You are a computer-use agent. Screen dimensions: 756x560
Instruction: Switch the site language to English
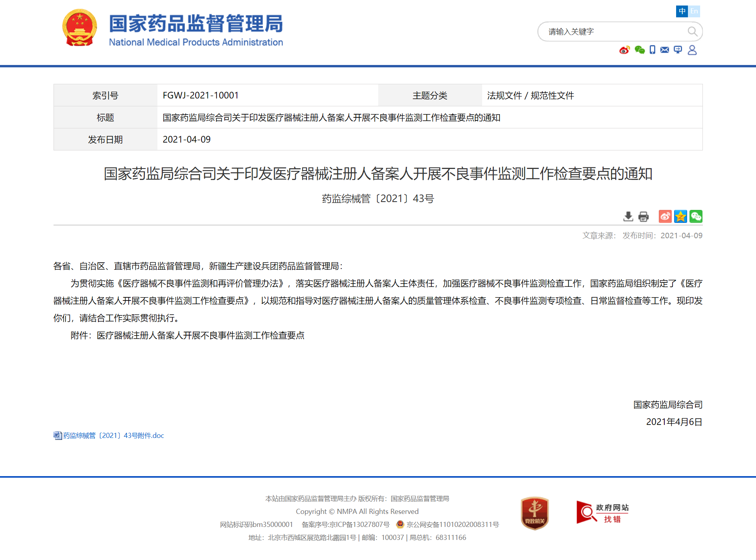695,11
